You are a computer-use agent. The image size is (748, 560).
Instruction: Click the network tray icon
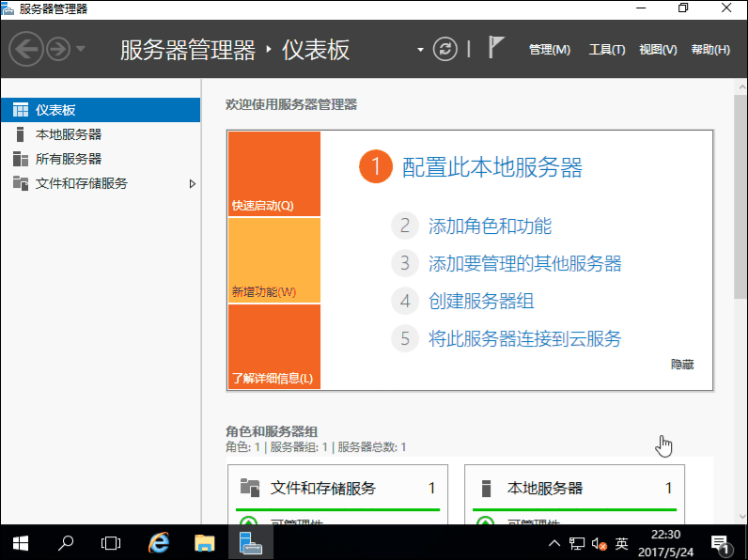pyautogui.click(x=577, y=543)
